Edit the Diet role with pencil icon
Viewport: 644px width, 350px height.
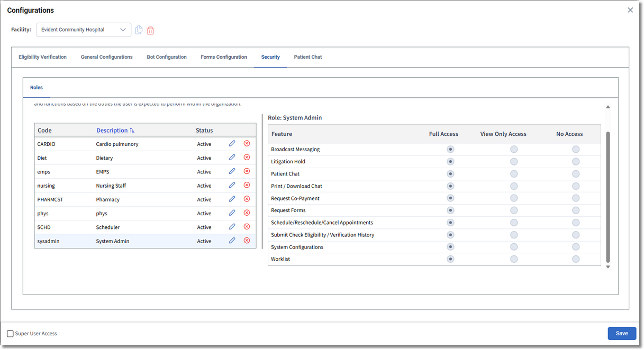point(232,158)
